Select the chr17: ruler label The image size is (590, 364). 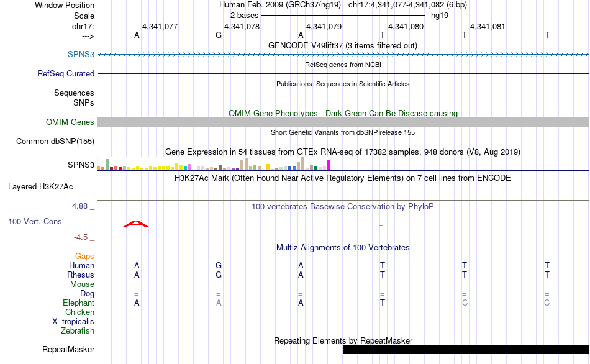coord(83,26)
